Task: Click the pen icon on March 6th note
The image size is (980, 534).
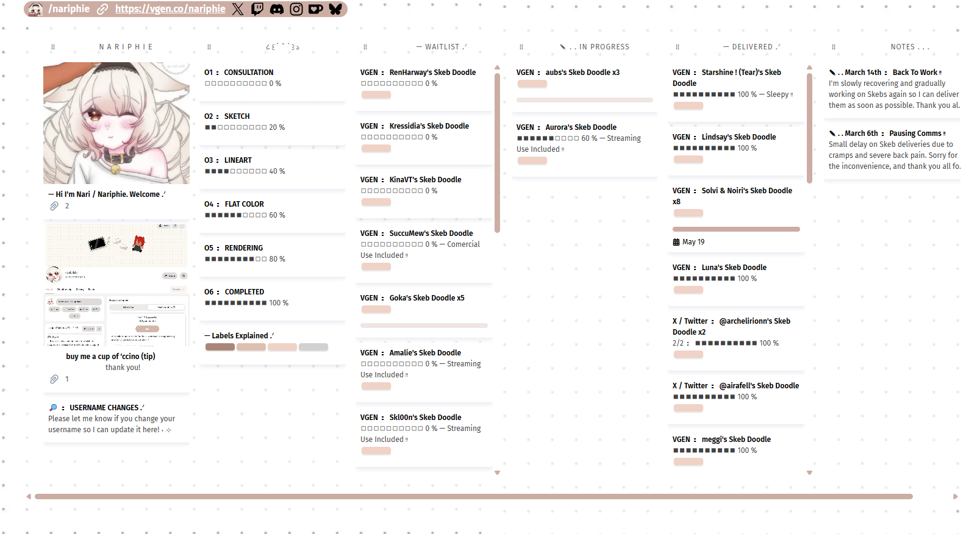Action: (x=832, y=133)
